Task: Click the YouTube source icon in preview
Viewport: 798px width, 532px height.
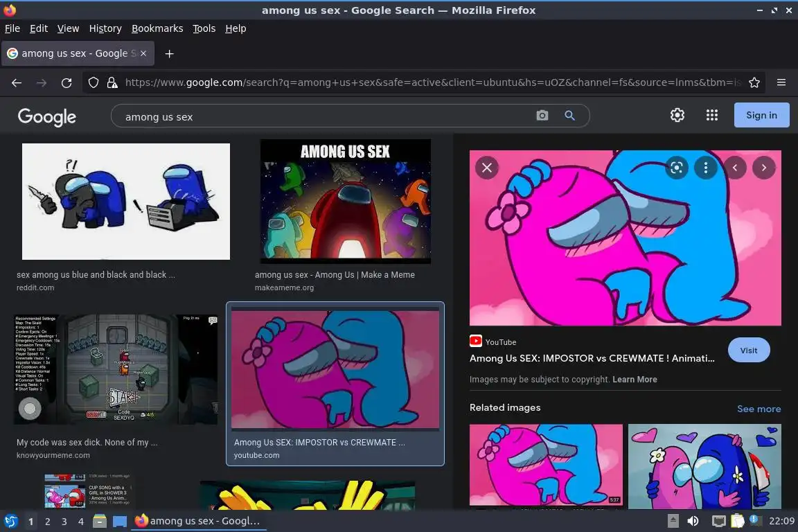Action: [476, 341]
